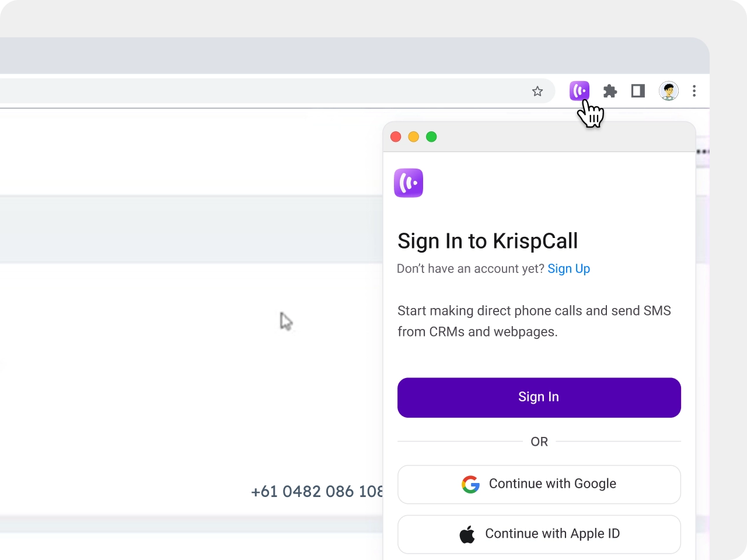This screenshot has width=747, height=560.
Task: Maximize the popup with the green button
Action: click(431, 136)
